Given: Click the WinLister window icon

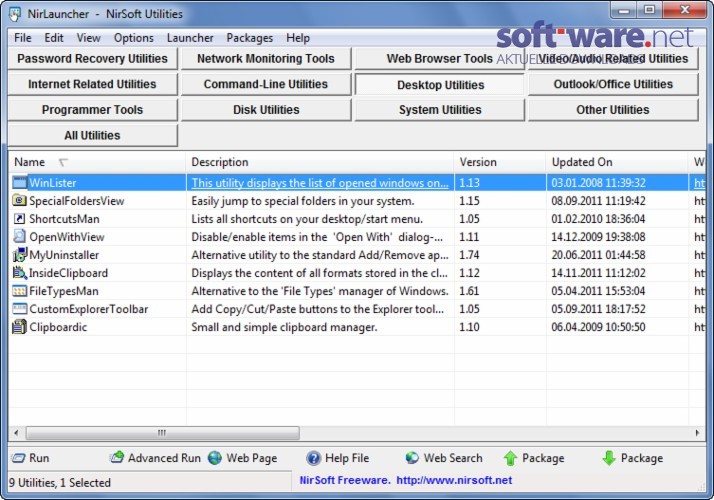Looking at the screenshot, I should click(20, 183).
